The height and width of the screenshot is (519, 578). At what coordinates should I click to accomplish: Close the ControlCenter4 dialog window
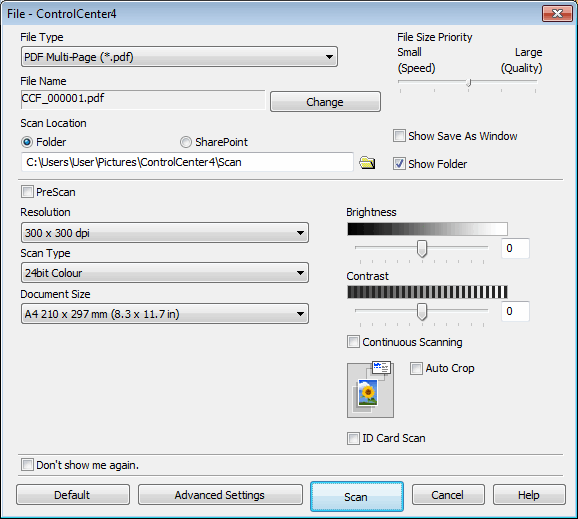pos(557,14)
